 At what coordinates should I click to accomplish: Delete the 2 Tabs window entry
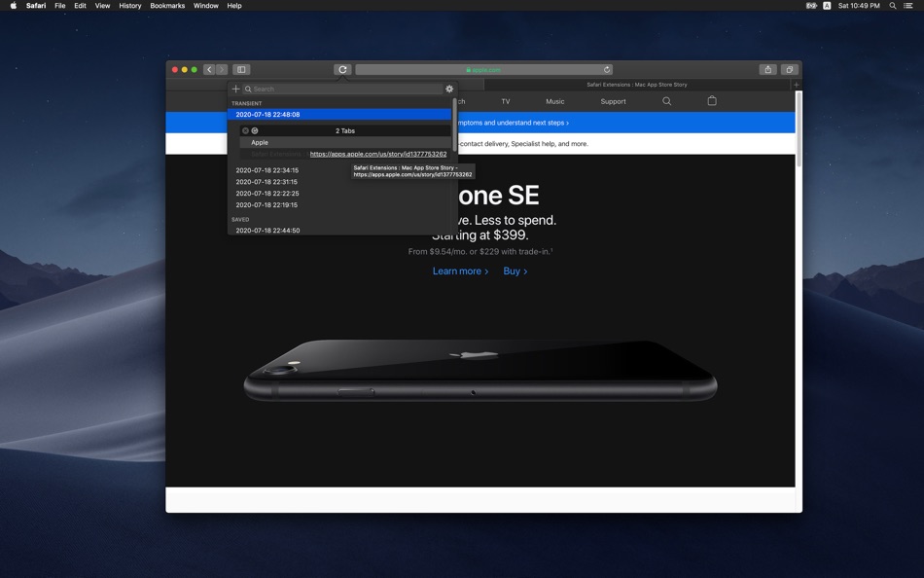tap(245, 131)
